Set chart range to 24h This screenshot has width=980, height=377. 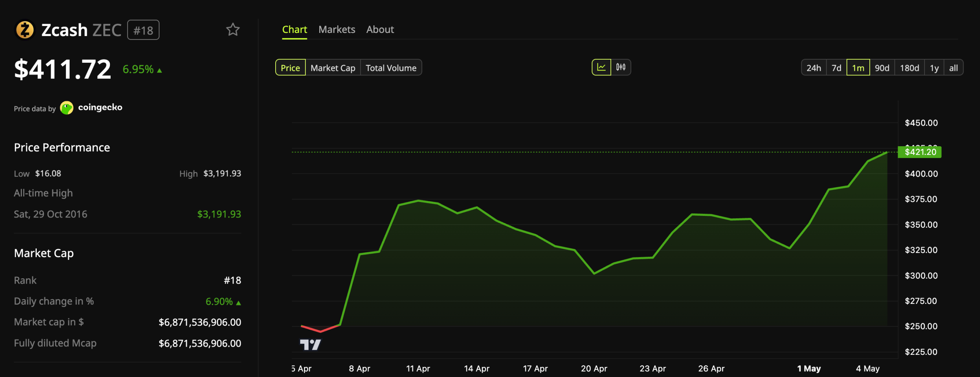pyautogui.click(x=814, y=68)
